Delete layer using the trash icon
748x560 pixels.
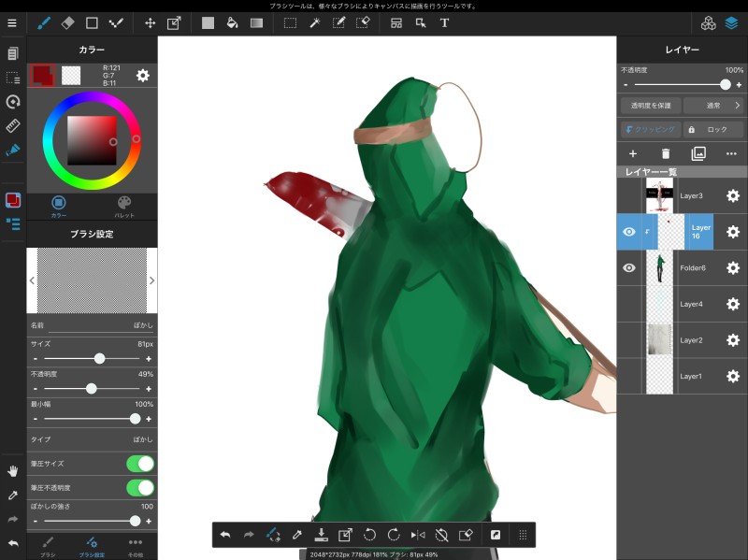tap(666, 153)
